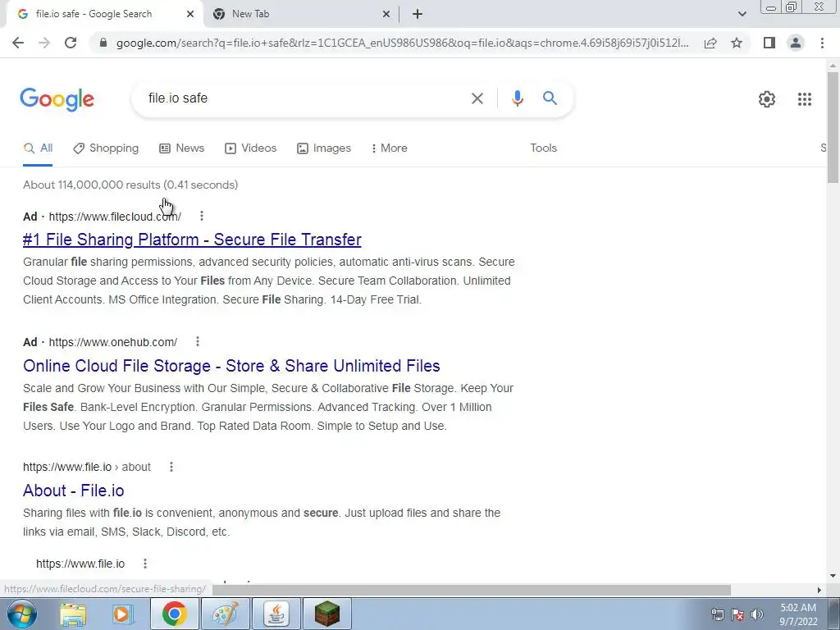This screenshot has width=840, height=630.
Task: Open the Chrome side panel
Action: point(769,43)
